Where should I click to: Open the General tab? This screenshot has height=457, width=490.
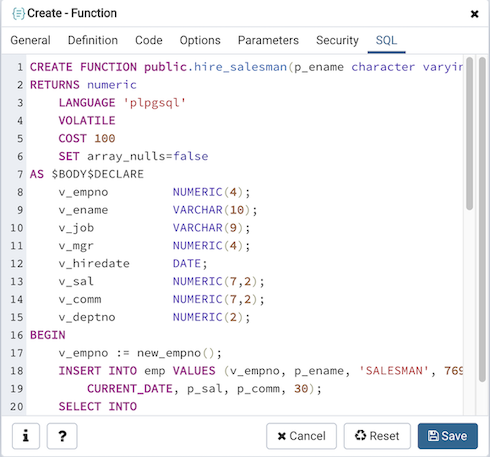[30, 40]
